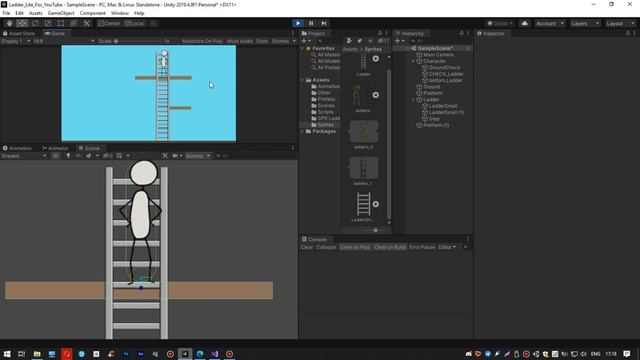The height and width of the screenshot is (360, 640).
Task: Click the Play button
Action: point(298,23)
